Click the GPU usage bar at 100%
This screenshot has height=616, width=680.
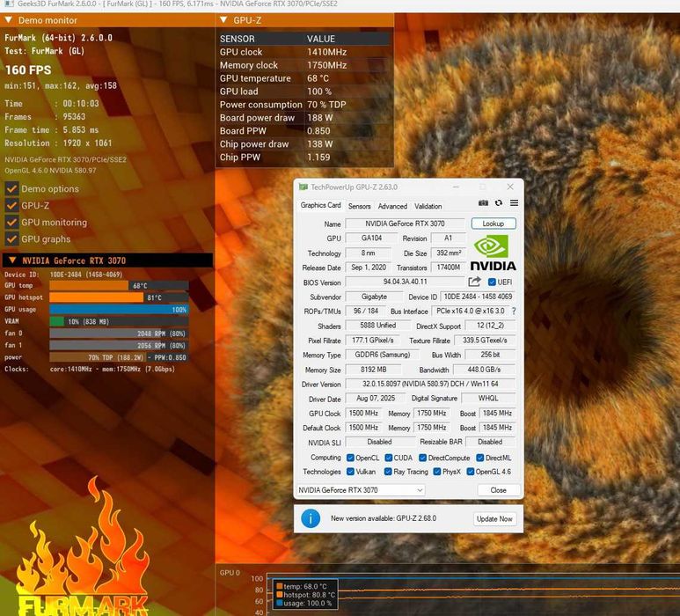point(119,309)
